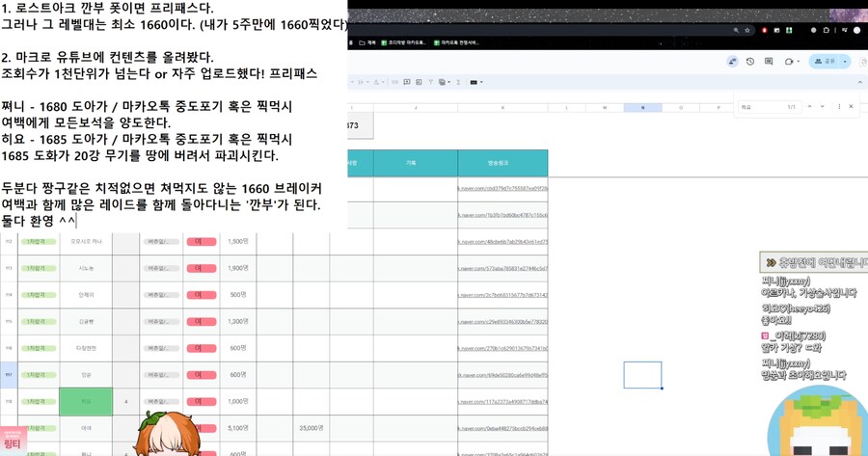Open the red 여 chip in row 117
Screen dimensions: 868x456
click(x=202, y=375)
